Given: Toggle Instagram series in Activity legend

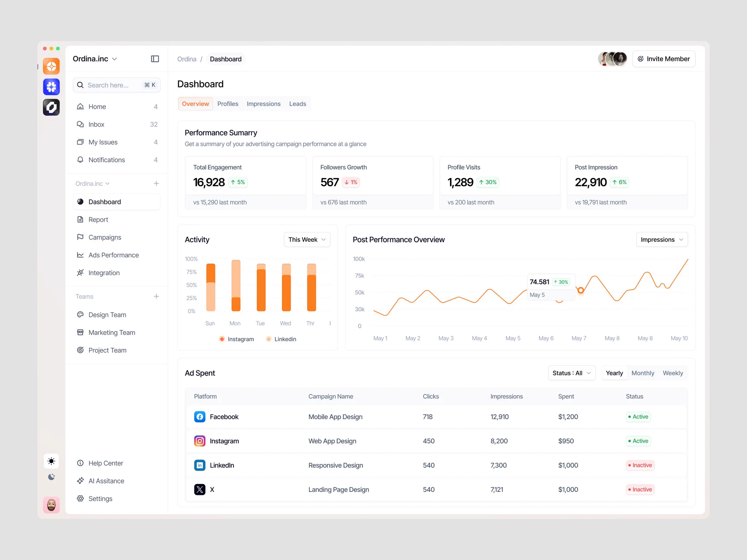Looking at the screenshot, I should 236,339.
